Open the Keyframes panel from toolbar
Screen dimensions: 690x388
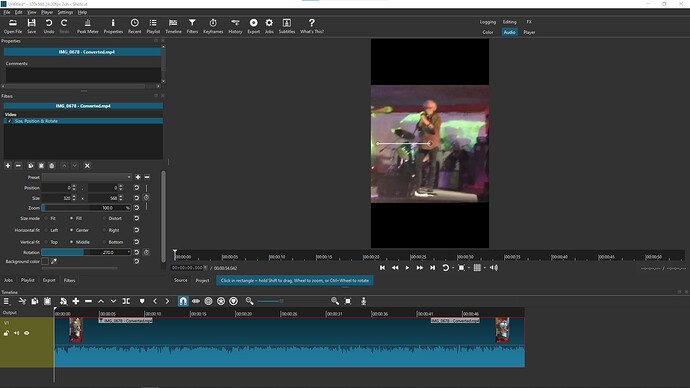[213, 26]
